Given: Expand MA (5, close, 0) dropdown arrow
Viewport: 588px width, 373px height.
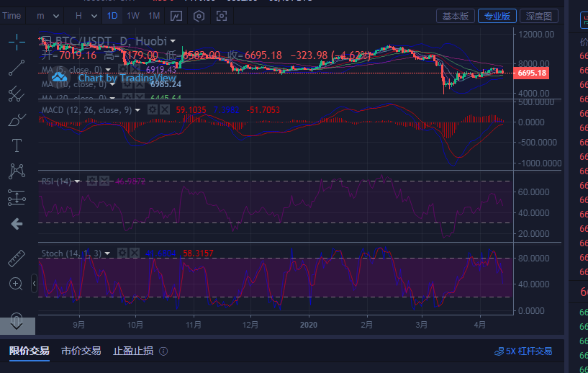Looking at the screenshot, I should click(x=108, y=70).
